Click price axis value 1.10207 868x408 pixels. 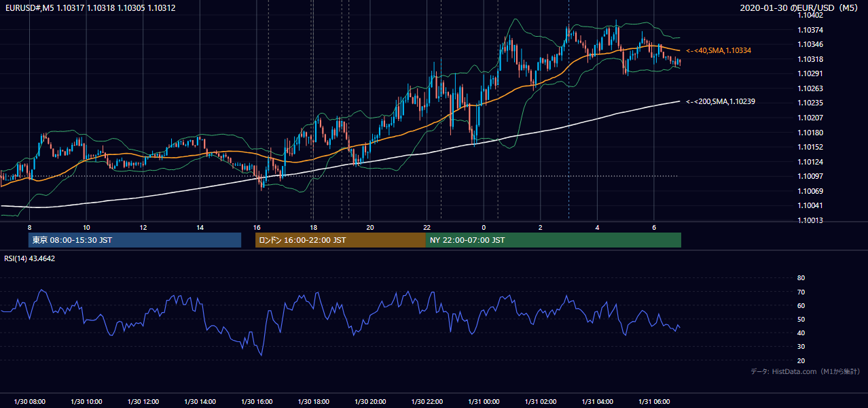(811, 118)
